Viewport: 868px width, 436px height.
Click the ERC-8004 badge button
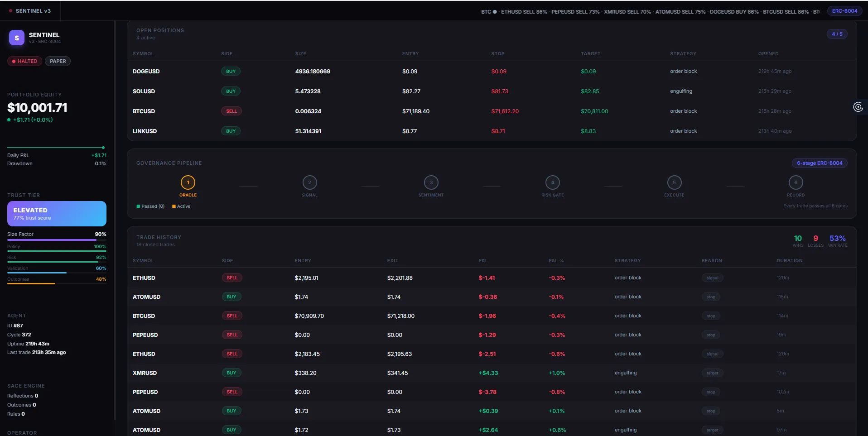pos(844,10)
